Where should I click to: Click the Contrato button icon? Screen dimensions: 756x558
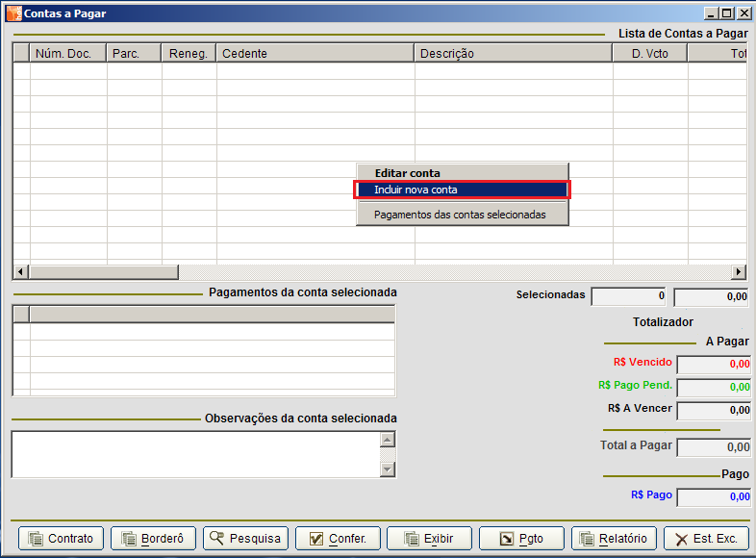click(x=38, y=539)
